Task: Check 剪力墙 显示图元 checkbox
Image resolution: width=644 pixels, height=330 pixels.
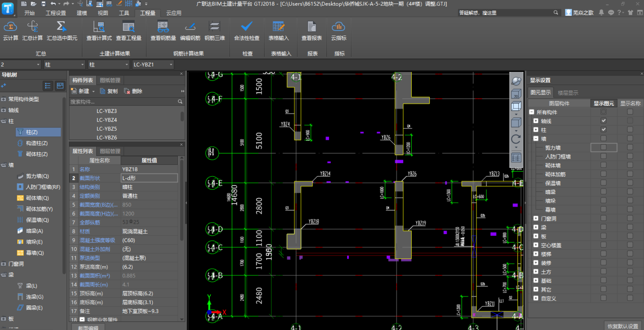Action: pos(604,147)
